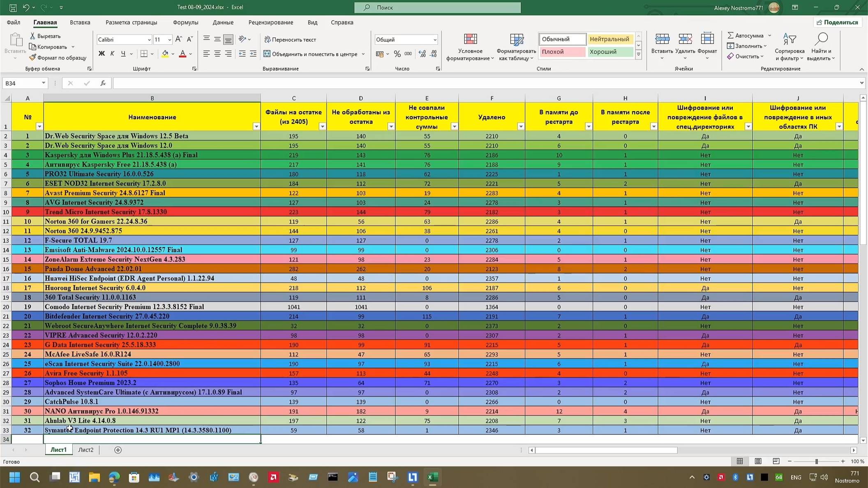Open the Общий number format dropdown
The height and width of the screenshot is (488, 868).
click(x=434, y=40)
